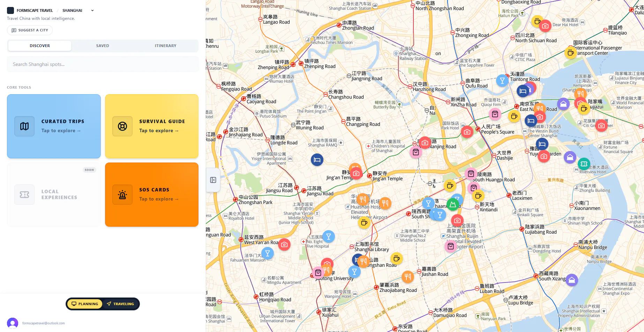This screenshot has height=332, width=644.
Task: Open the Curated Trips card
Action: tap(54, 126)
